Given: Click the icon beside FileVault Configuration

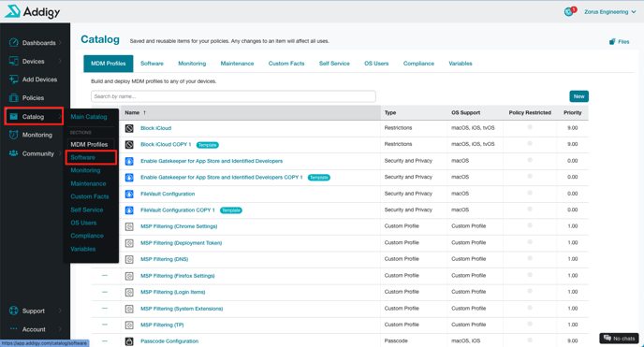Looking at the screenshot, I should point(129,194).
